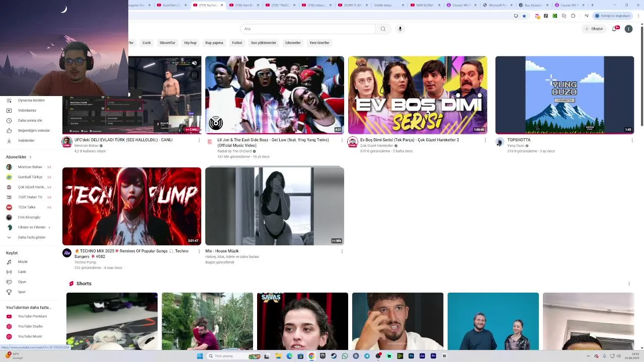The image size is (644, 362).
Task: Open more options for Mix - House Müzik
Action: point(342,251)
